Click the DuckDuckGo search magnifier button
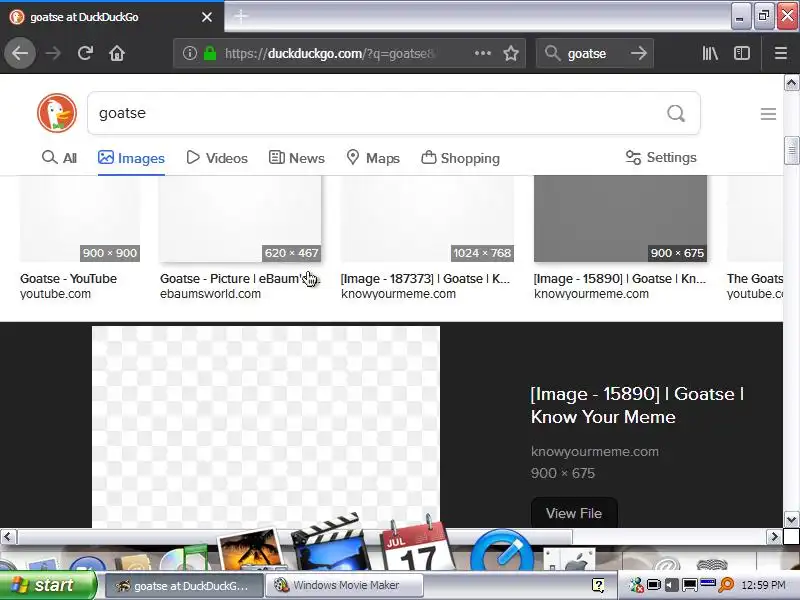Viewport: 800px width, 600px height. point(676,113)
